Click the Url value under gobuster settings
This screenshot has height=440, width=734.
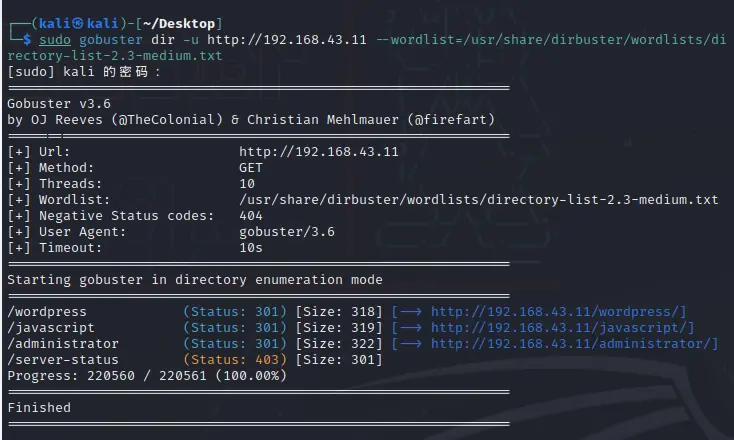[318, 152]
